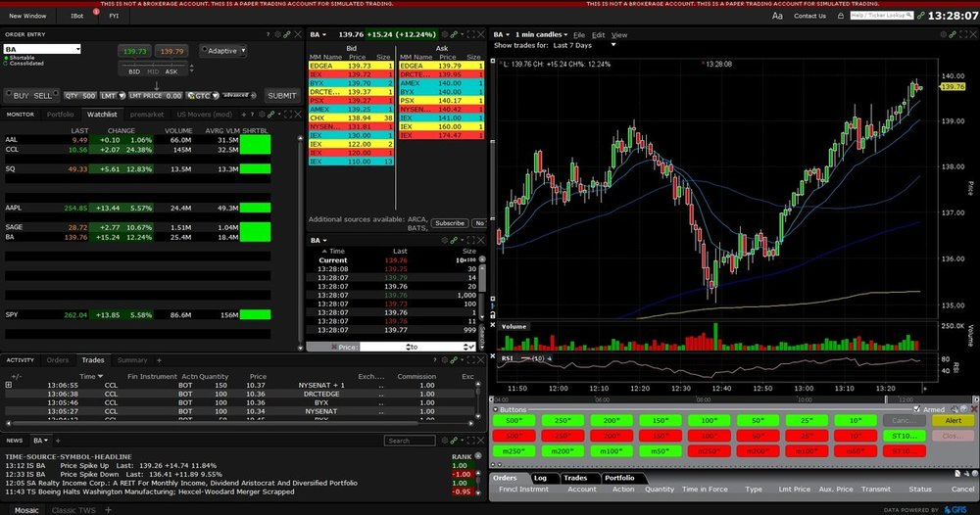Switch to Portfolio tab in Monitor
This screenshot has width=980, height=515.
(x=60, y=115)
